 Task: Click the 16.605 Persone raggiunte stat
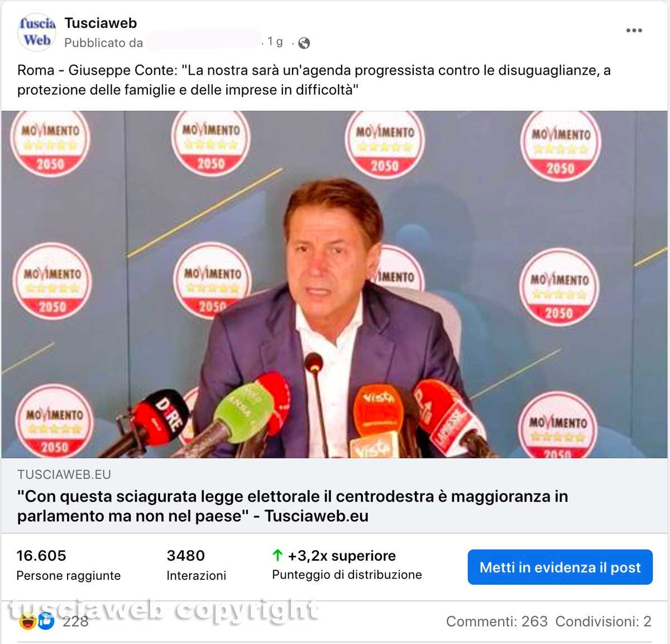69,565
